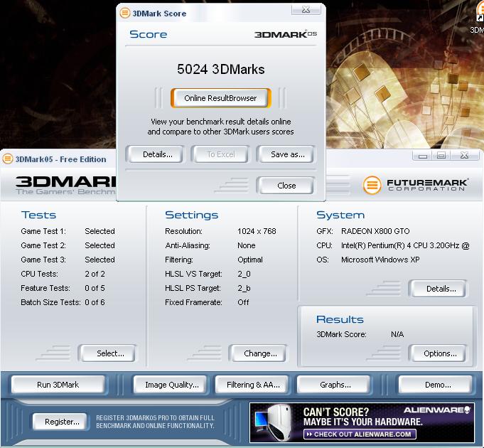This screenshot has width=484, height=448.
Task: Click the Alienware advertisement banner
Action: 362,422
